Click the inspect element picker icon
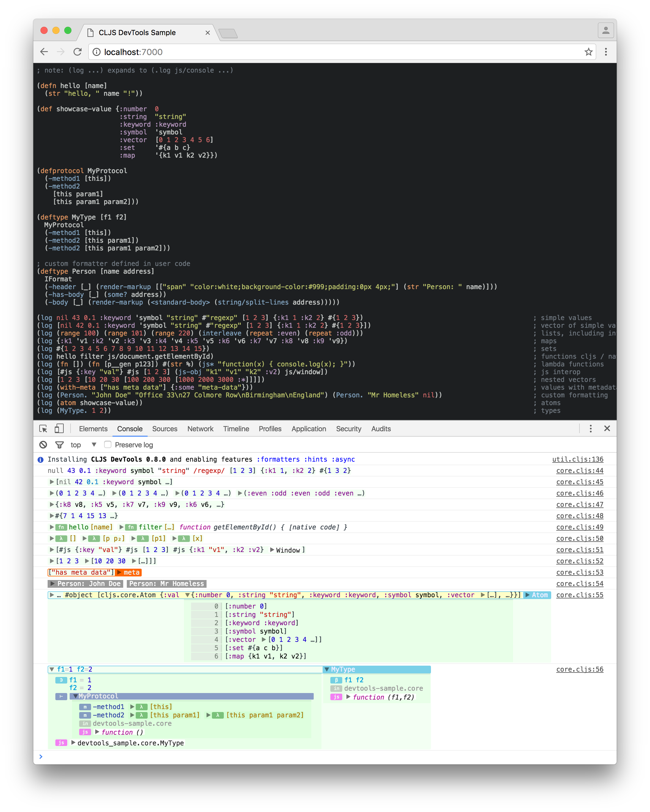 pyautogui.click(x=43, y=429)
